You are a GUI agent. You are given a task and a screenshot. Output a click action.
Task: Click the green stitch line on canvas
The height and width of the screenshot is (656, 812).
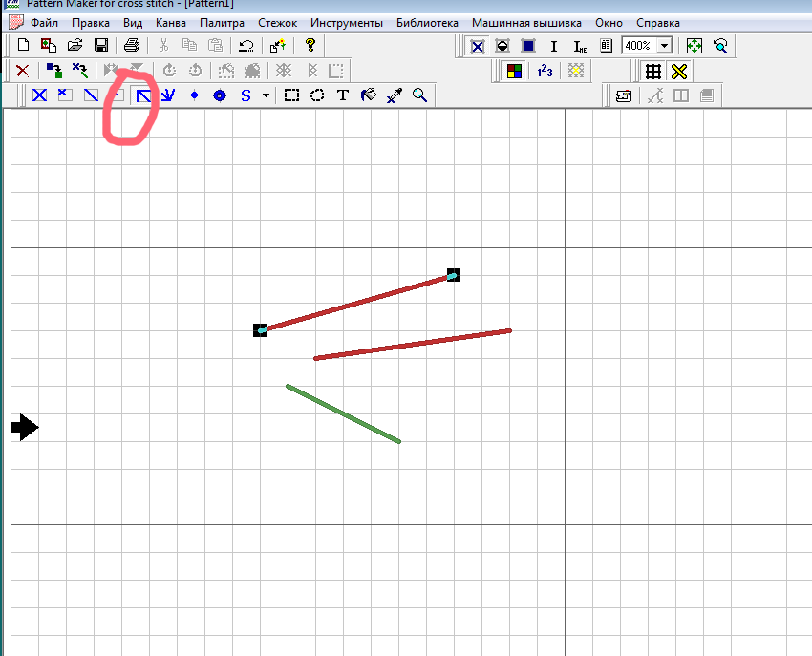click(343, 413)
